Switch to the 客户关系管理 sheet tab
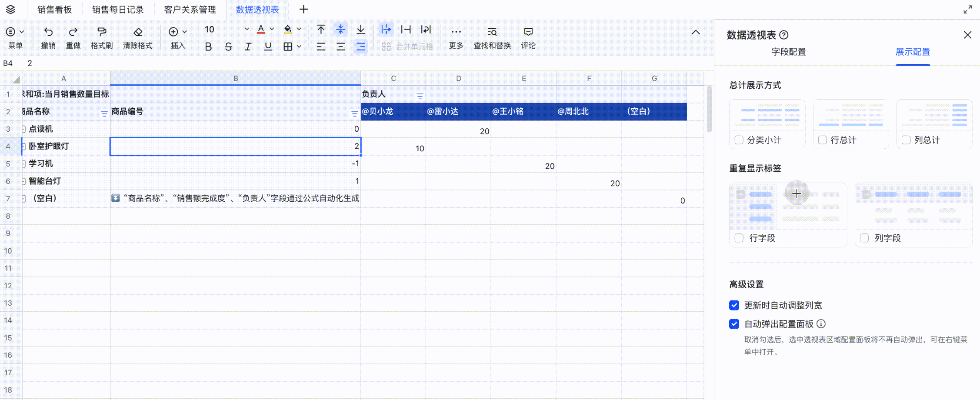Screen dimensions: 980x400 [x=190, y=10]
